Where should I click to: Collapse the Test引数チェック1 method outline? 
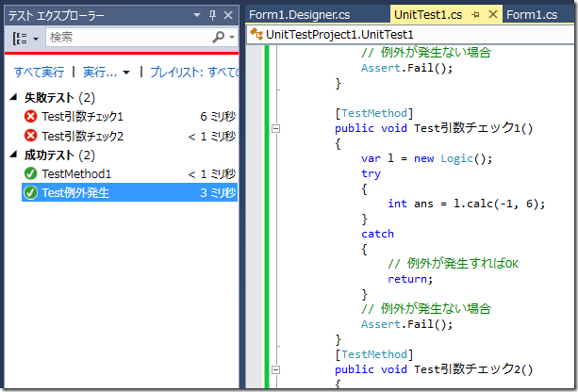coord(275,128)
